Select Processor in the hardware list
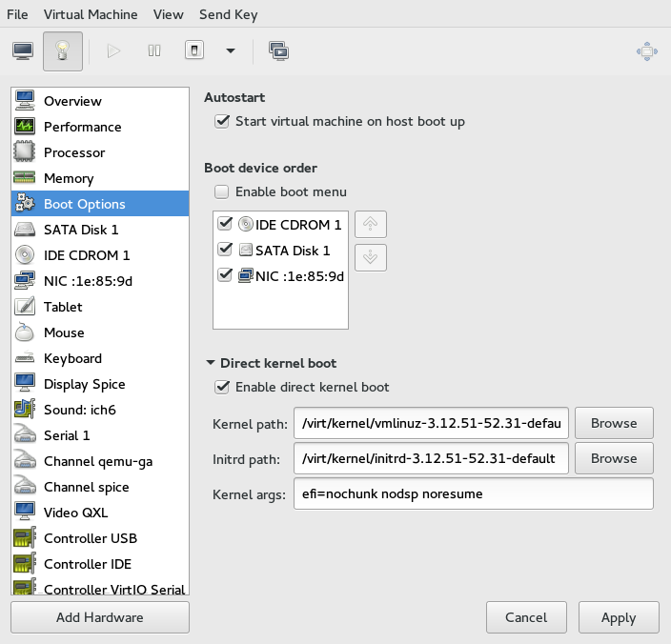 [74, 152]
